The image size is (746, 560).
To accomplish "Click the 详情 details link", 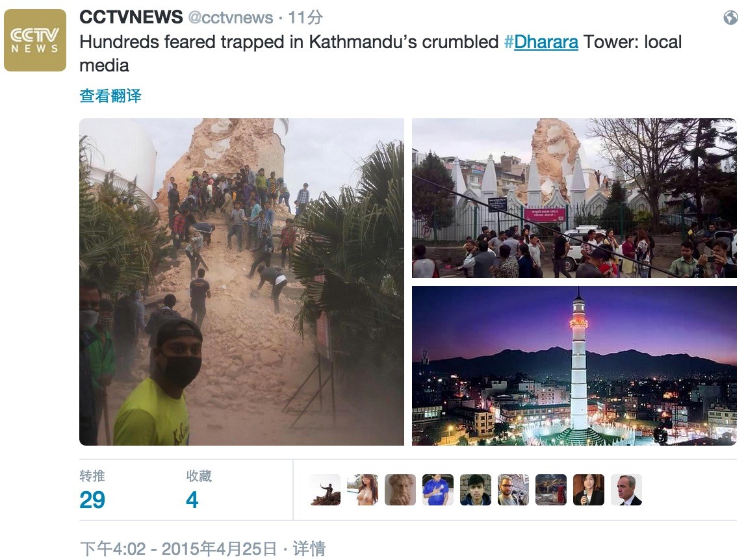I will pyautogui.click(x=309, y=548).
